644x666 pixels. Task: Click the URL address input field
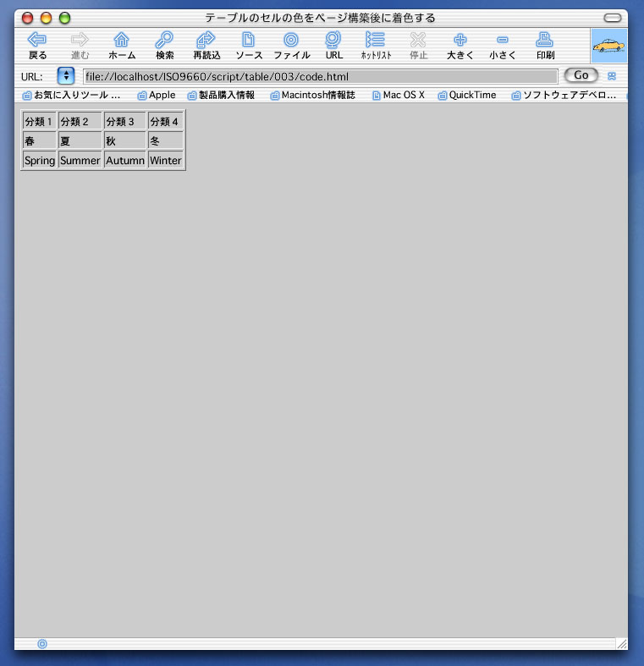[320, 76]
